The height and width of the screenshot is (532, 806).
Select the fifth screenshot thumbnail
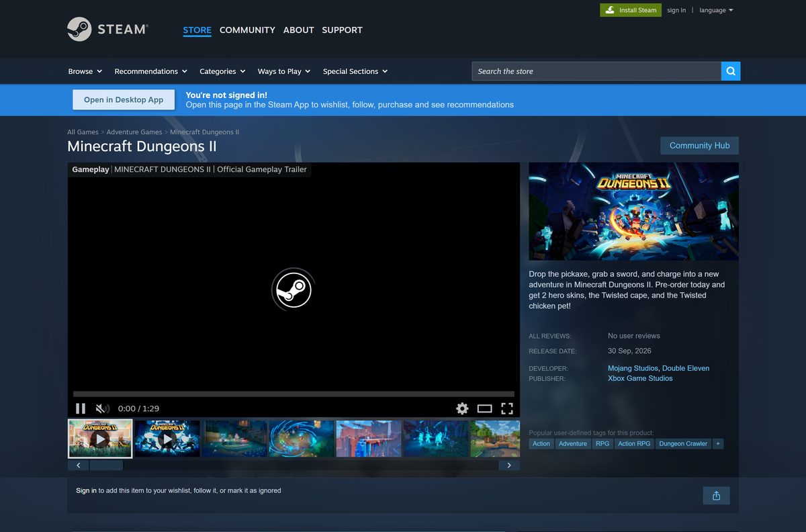coord(369,439)
